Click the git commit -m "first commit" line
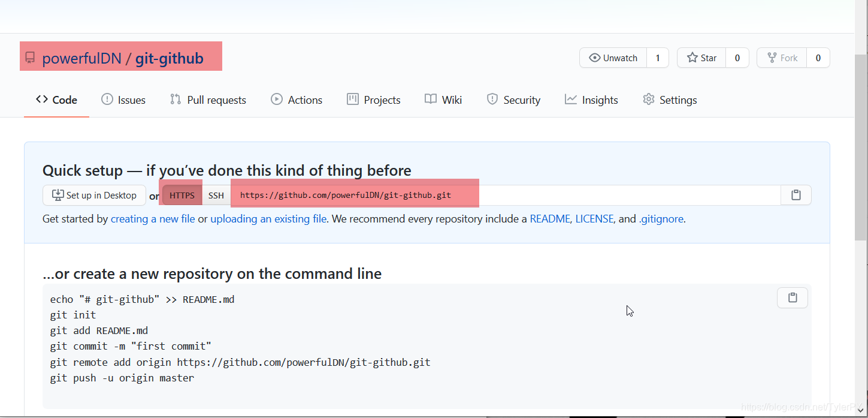 [131, 346]
